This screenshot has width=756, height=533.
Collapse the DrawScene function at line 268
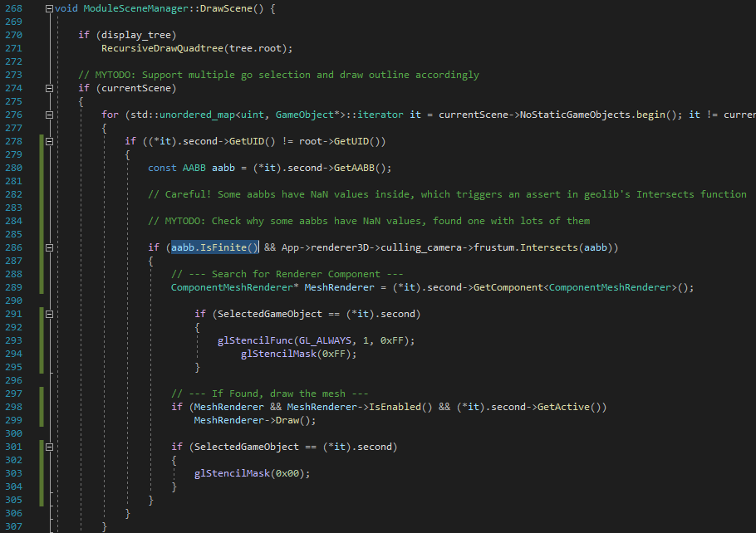pos(49,8)
